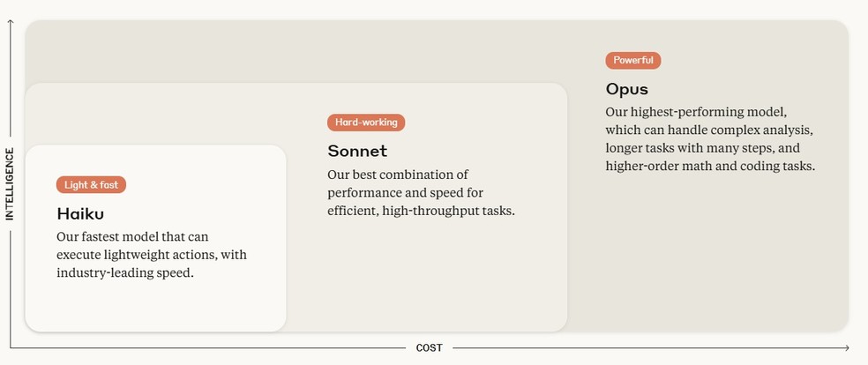
Task: Click the upward arrowhead on the Intelligence axis
Action: click(x=11, y=24)
